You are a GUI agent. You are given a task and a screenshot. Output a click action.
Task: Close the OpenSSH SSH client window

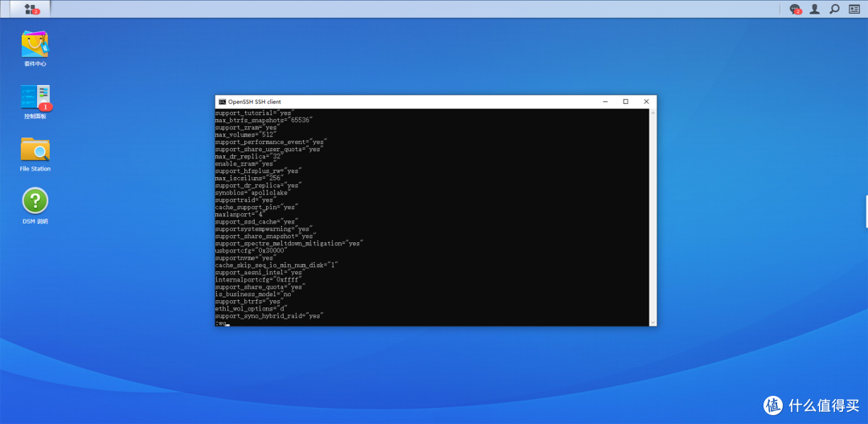click(645, 102)
